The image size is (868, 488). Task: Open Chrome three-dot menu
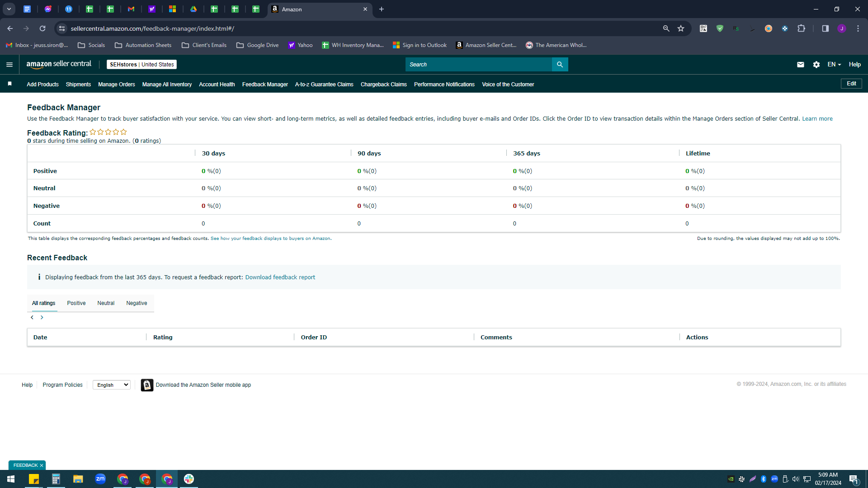tap(858, 28)
